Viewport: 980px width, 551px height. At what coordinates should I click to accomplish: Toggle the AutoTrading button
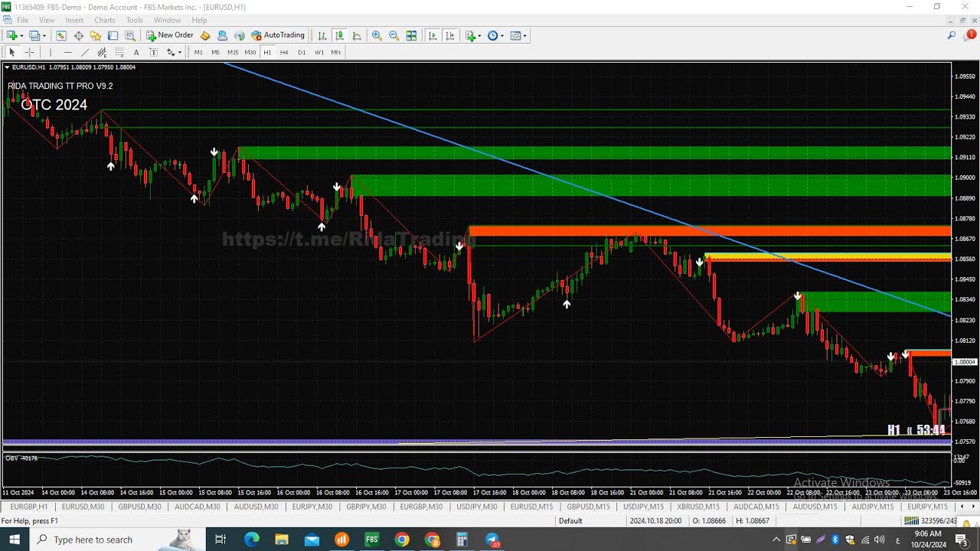[278, 35]
